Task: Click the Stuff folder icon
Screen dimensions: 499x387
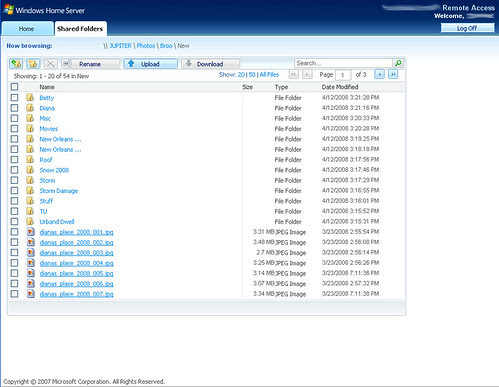Action: (30, 201)
